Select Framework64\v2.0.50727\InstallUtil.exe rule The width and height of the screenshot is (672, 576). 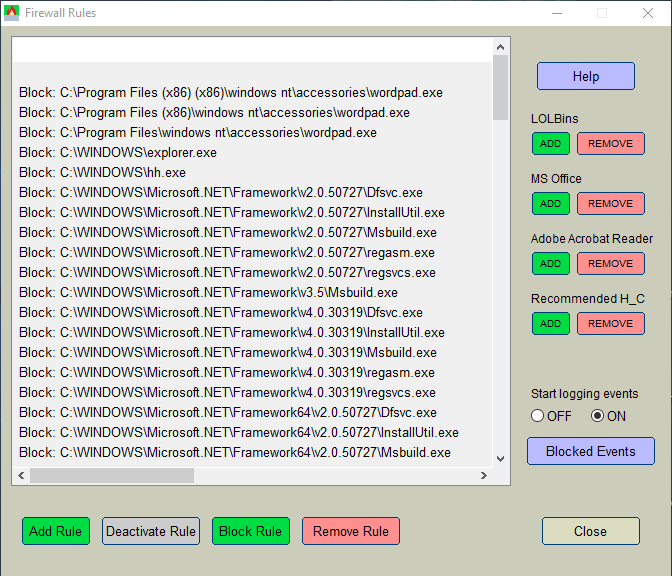(239, 432)
